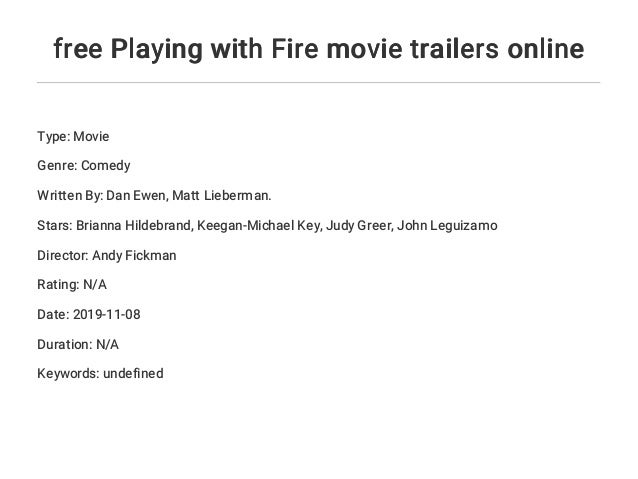638x479 pixels.
Task: Click the word 'trailers' in the heading
Action: 454,49
